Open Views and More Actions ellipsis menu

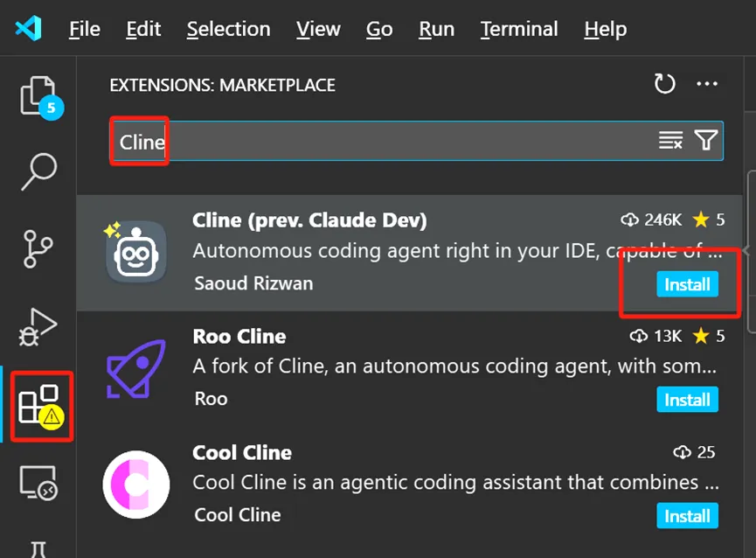point(707,84)
